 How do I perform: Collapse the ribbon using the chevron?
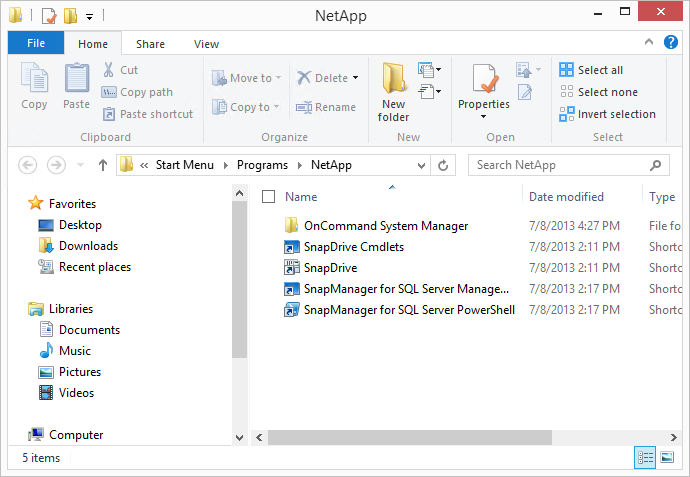pos(652,42)
